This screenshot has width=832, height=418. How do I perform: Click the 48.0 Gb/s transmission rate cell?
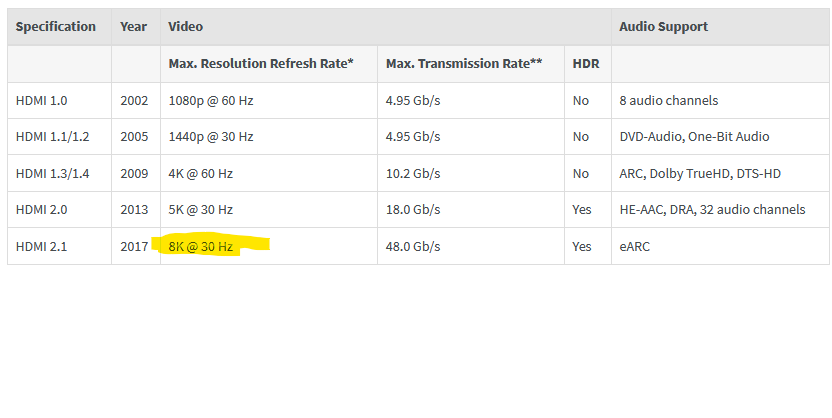(413, 246)
